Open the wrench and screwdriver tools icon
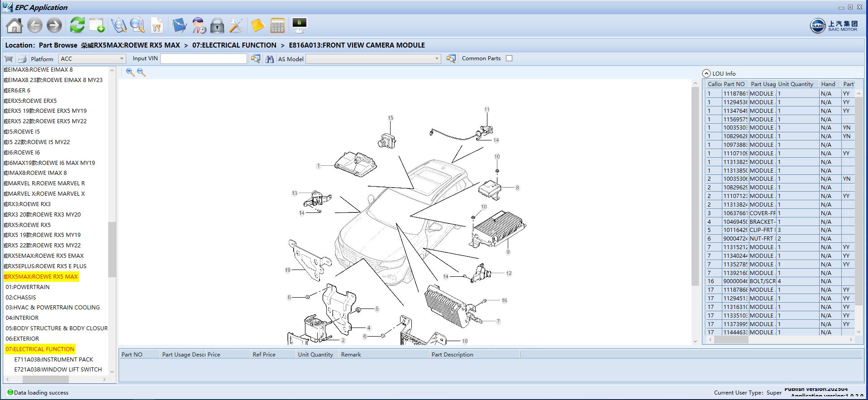 (x=236, y=25)
